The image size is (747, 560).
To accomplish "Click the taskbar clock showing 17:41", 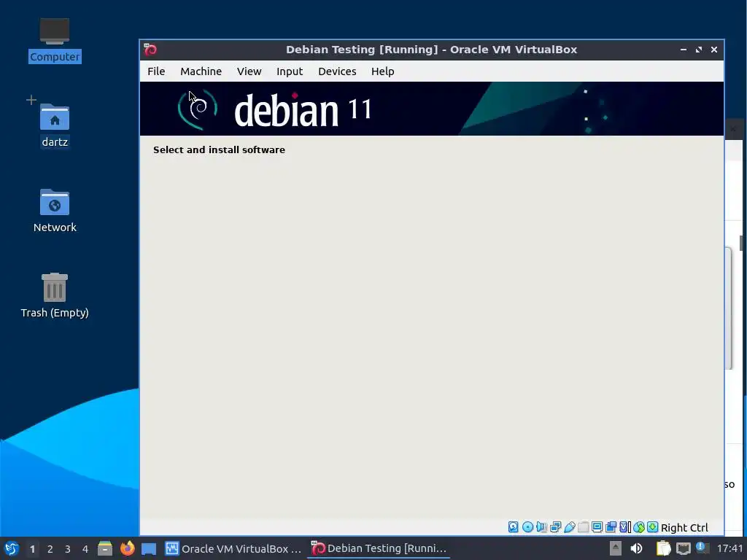I will [x=729, y=548].
